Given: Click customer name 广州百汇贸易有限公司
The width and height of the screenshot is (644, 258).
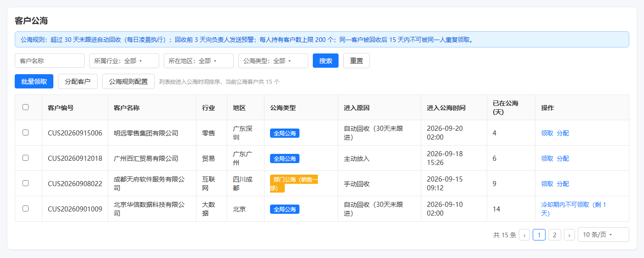Looking at the screenshot, I should 146,158.
